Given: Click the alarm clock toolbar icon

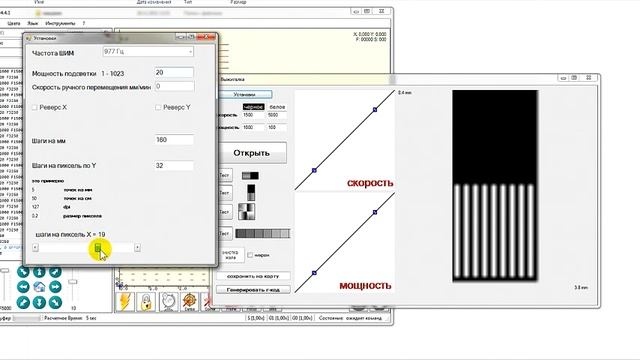Looking at the screenshot, I should (167, 302).
